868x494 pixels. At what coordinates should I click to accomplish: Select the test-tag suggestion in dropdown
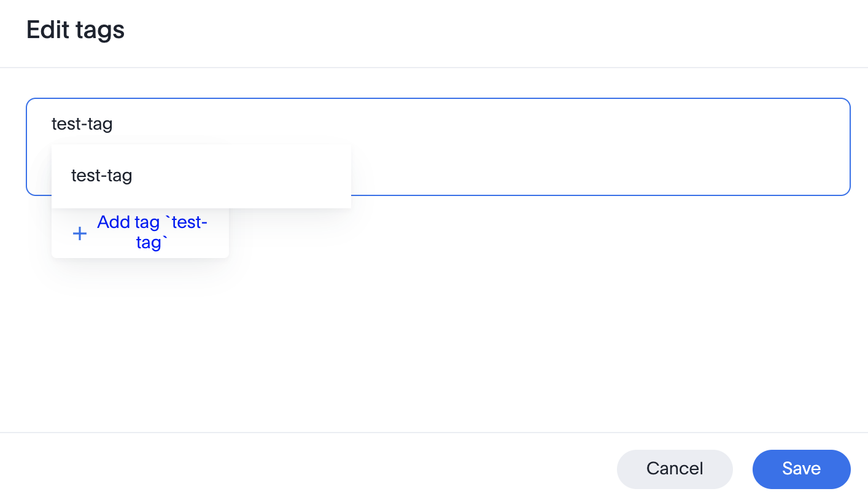102,176
